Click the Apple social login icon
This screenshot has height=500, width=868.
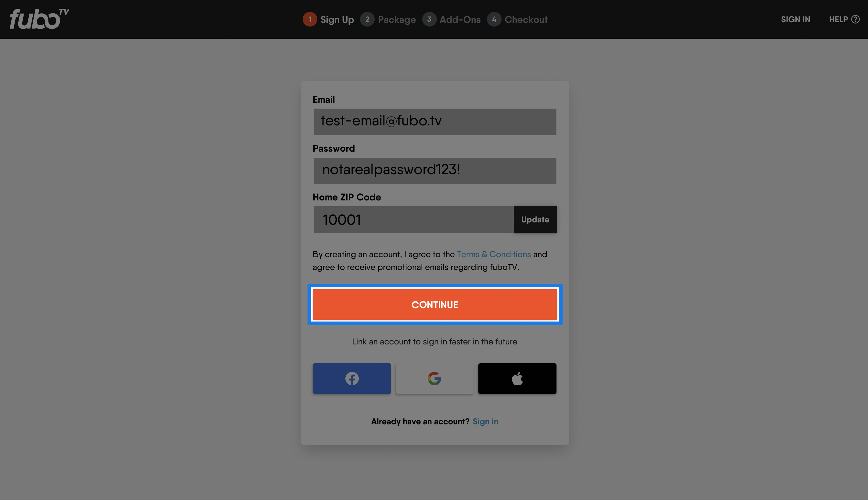(x=517, y=378)
